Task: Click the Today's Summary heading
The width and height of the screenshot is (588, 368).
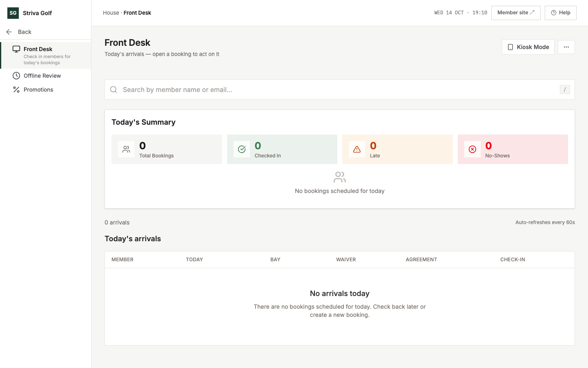Action: click(x=143, y=122)
